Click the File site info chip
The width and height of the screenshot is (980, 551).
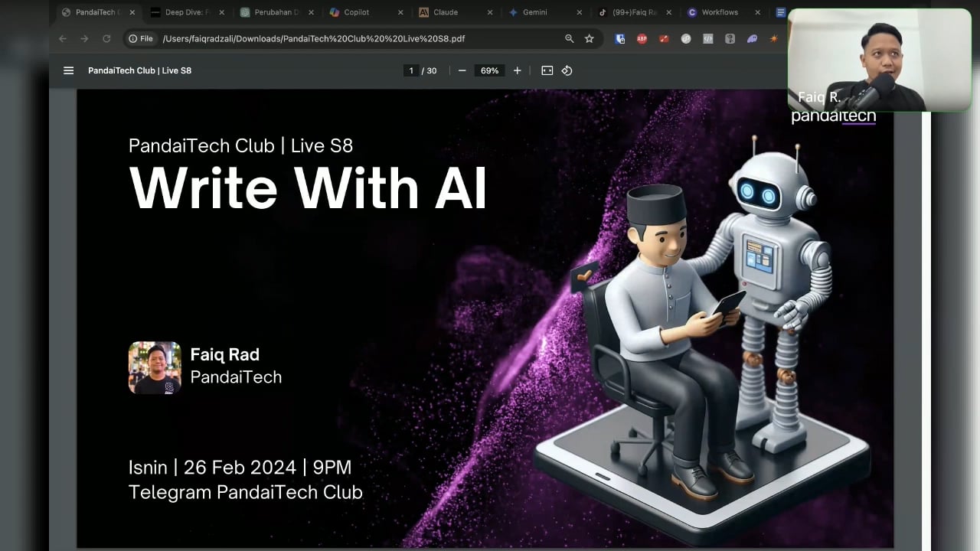(141, 38)
